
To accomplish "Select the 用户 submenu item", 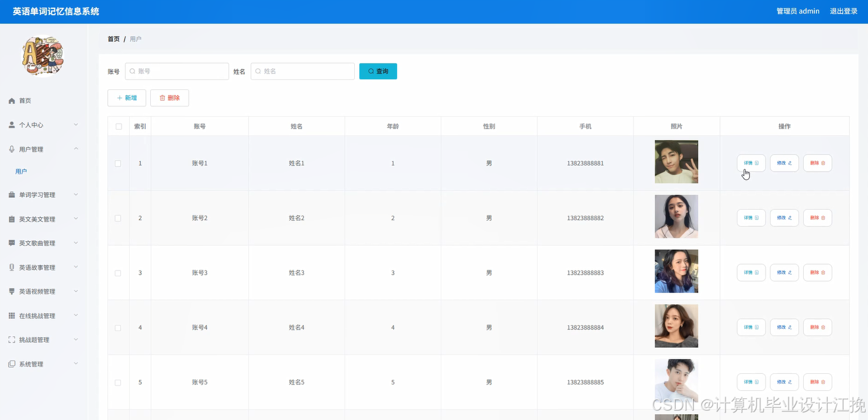I will click(x=43, y=172).
